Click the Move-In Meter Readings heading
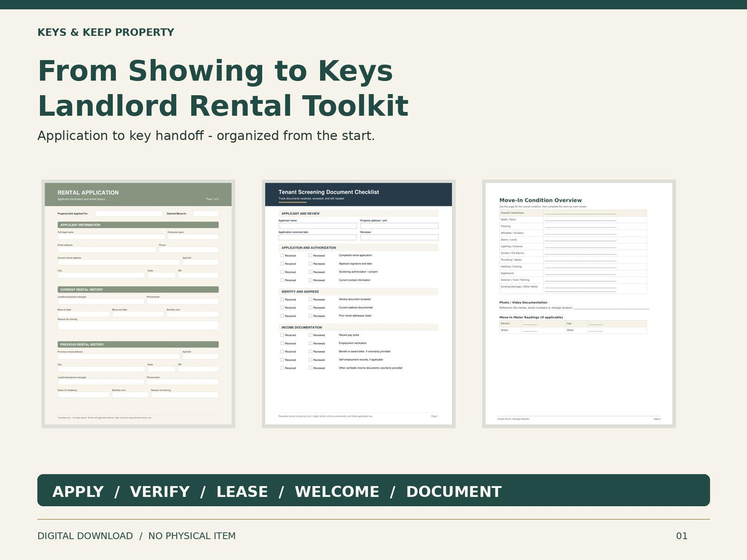 coord(531,317)
